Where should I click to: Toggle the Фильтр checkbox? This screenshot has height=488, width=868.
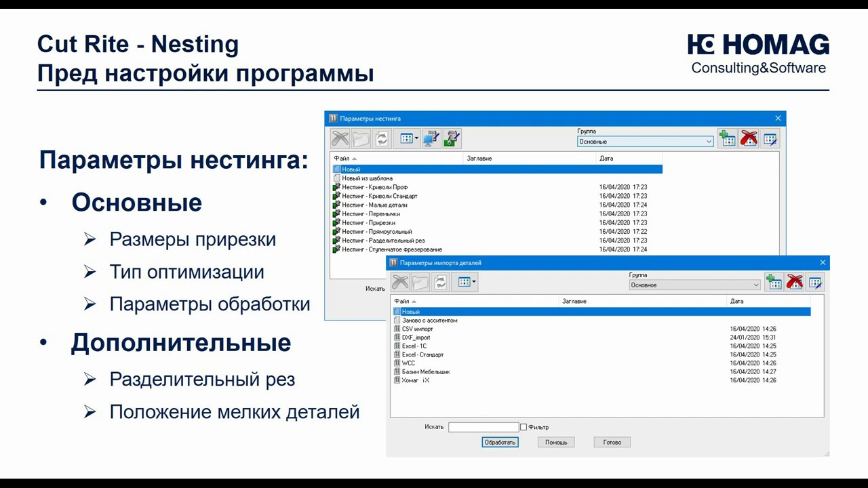point(524,427)
